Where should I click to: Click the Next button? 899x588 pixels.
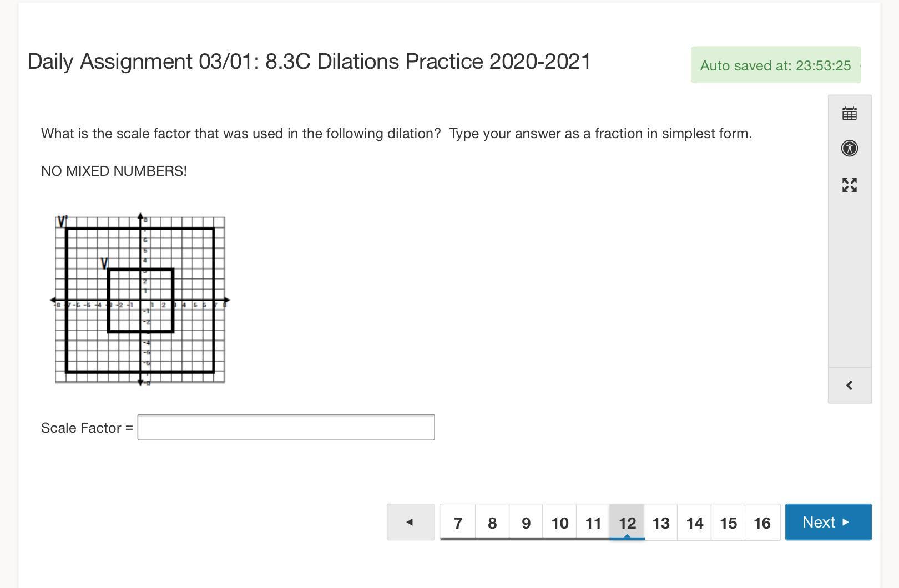coord(827,522)
